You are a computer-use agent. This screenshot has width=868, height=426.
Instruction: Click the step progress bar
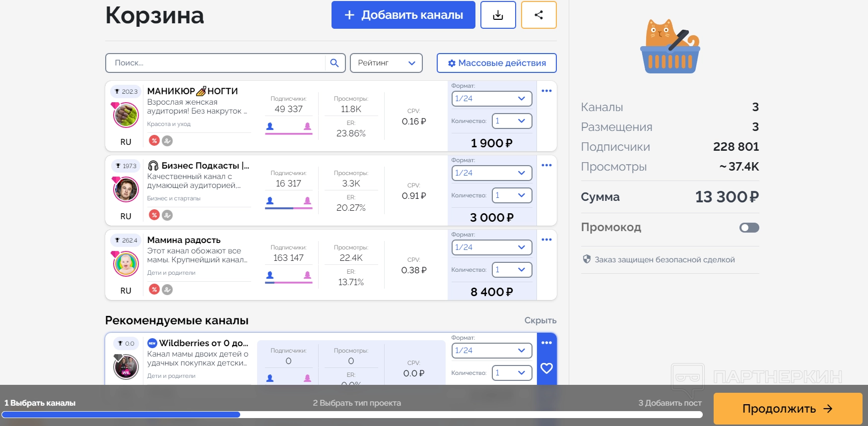[x=352, y=415]
